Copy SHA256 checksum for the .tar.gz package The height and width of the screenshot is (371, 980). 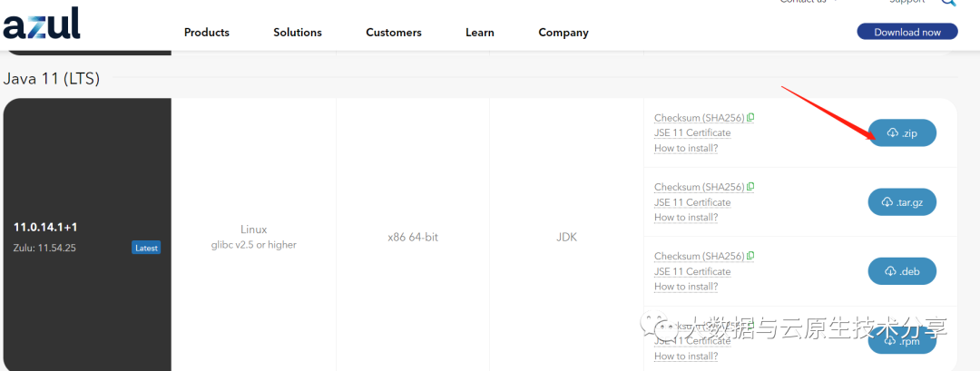(x=750, y=187)
